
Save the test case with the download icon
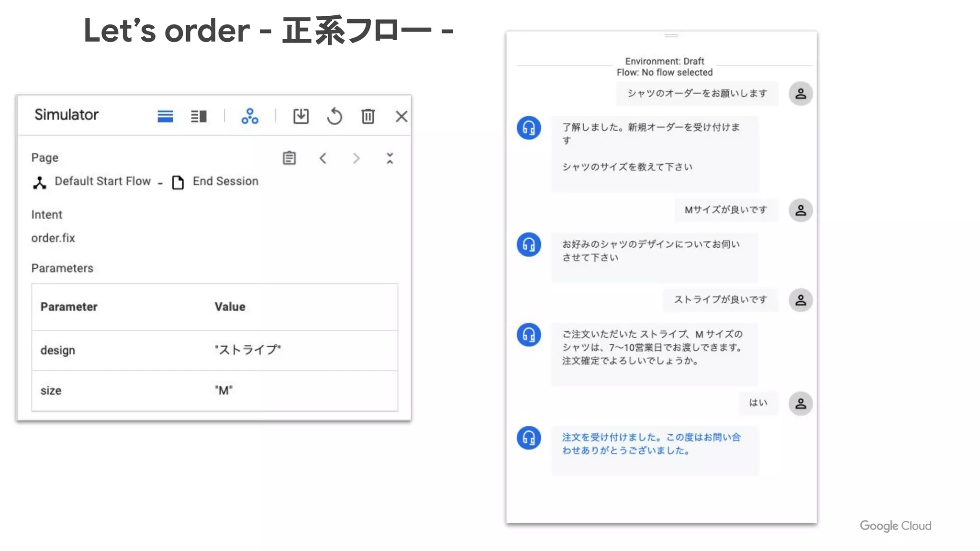pyautogui.click(x=301, y=116)
